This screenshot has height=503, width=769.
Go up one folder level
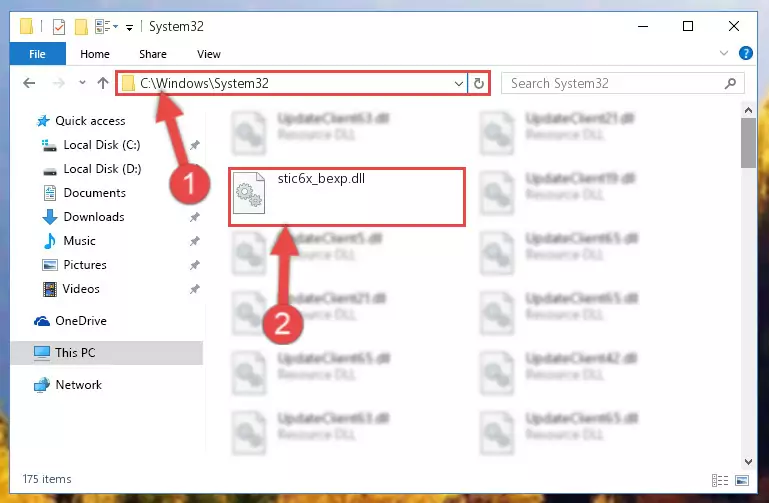103,83
